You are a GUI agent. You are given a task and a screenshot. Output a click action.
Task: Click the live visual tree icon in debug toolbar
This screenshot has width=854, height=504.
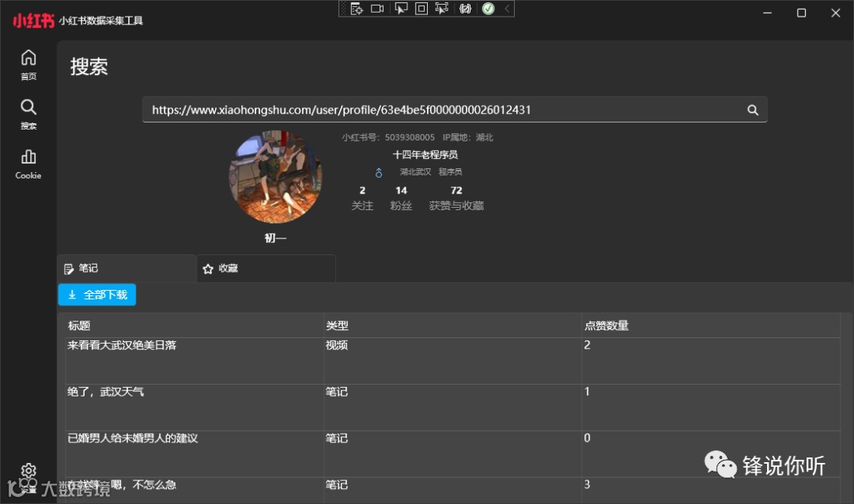point(357,9)
